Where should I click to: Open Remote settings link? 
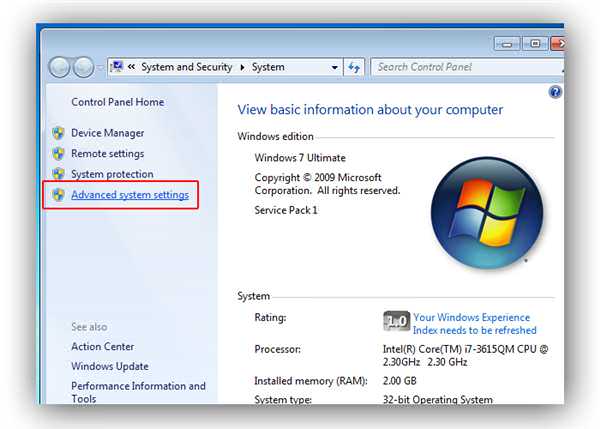[108, 153]
